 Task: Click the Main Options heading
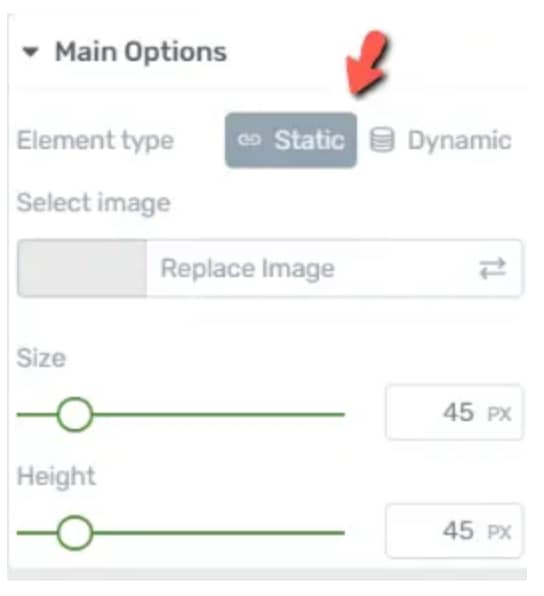pos(141,52)
